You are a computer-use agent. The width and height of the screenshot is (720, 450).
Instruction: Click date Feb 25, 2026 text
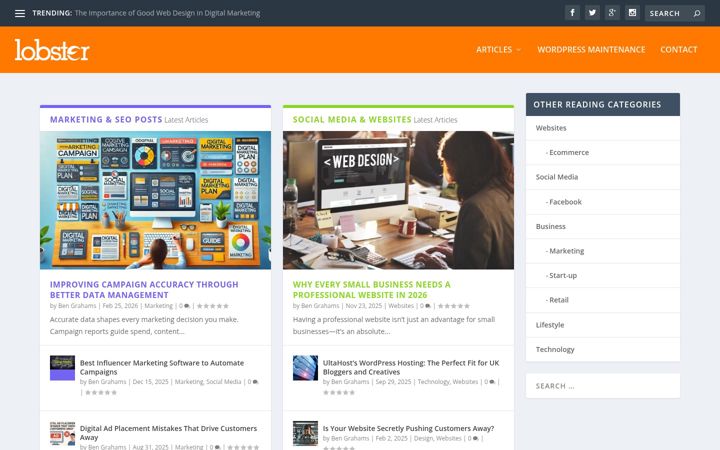[120, 306]
